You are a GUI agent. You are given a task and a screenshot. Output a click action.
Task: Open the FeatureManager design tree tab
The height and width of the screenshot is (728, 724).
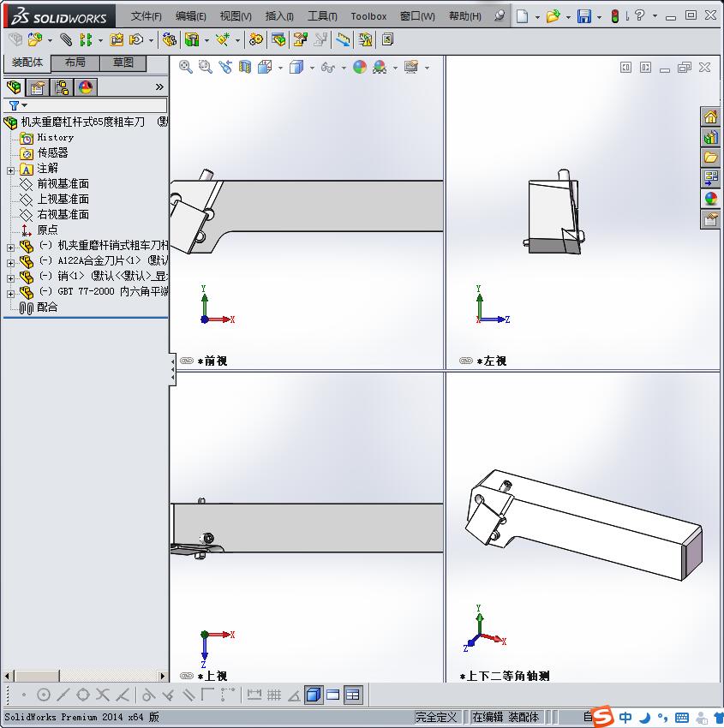[x=14, y=87]
